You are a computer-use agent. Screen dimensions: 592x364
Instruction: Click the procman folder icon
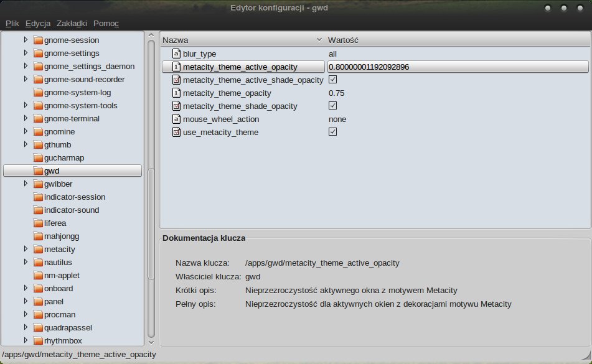[x=38, y=315]
